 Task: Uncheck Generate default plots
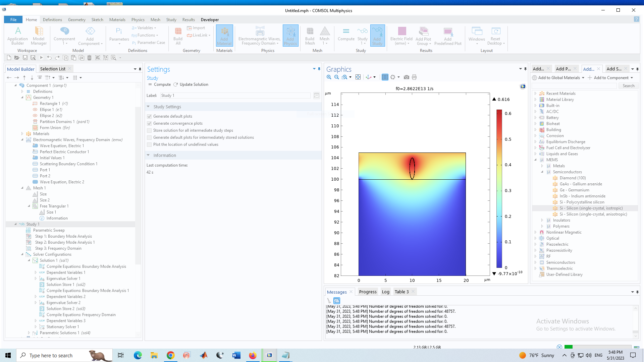[x=149, y=116]
